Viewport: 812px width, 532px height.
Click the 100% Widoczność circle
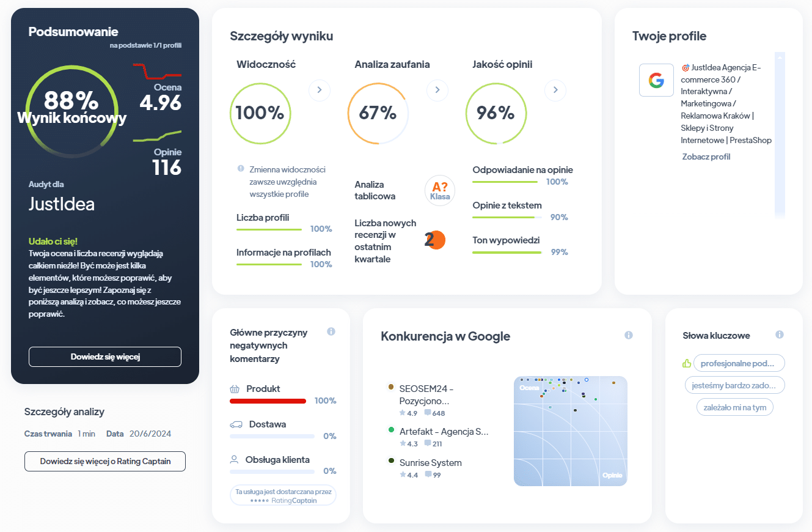260,113
